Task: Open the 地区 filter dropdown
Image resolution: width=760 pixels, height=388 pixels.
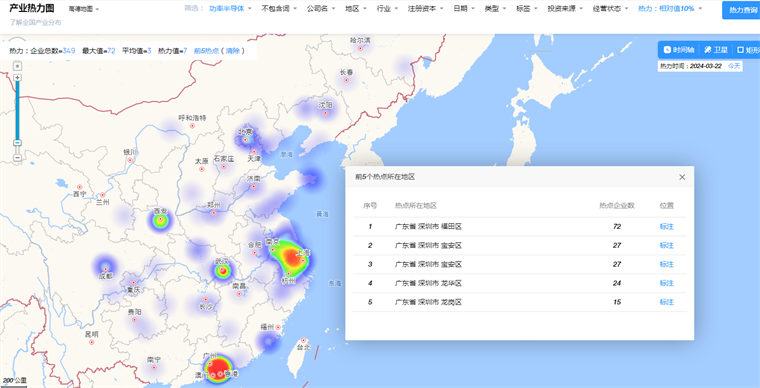Action: coord(356,9)
